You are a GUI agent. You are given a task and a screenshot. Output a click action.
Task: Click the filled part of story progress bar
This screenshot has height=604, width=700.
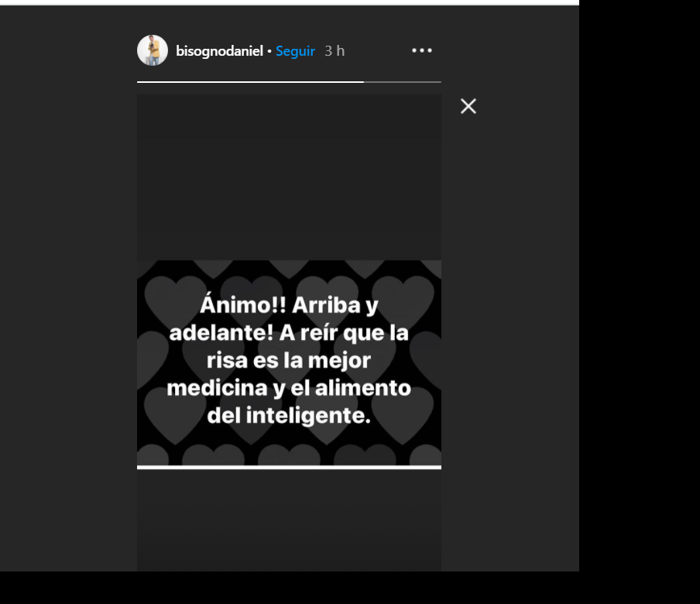[250, 82]
